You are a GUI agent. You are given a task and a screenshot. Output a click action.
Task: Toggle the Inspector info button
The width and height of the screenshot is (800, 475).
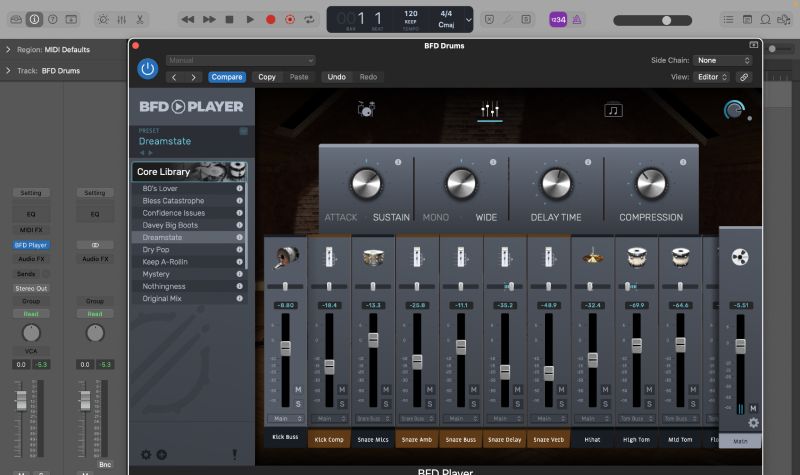pyautogui.click(x=34, y=19)
